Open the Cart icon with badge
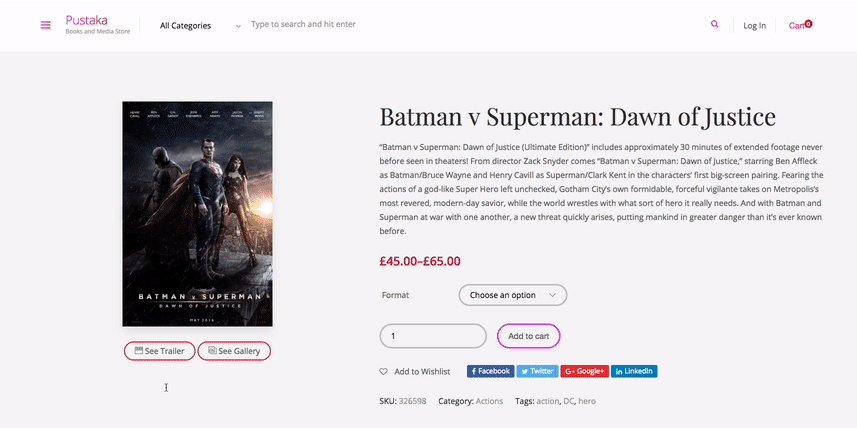 800,25
